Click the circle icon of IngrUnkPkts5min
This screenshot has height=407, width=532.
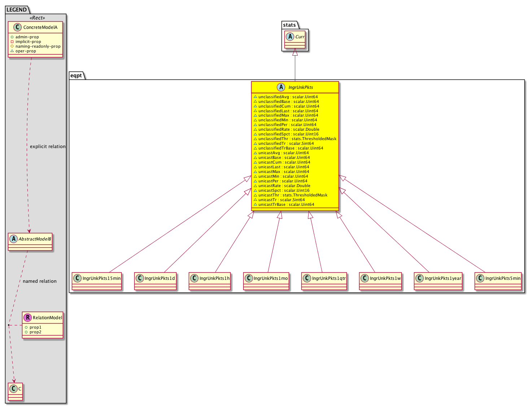click(x=480, y=278)
